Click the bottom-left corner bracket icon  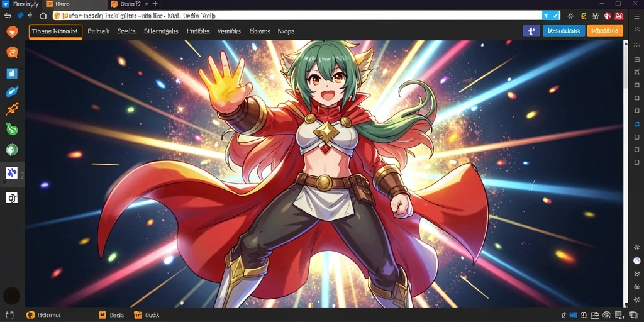pyautogui.click(x=9, y=315)
